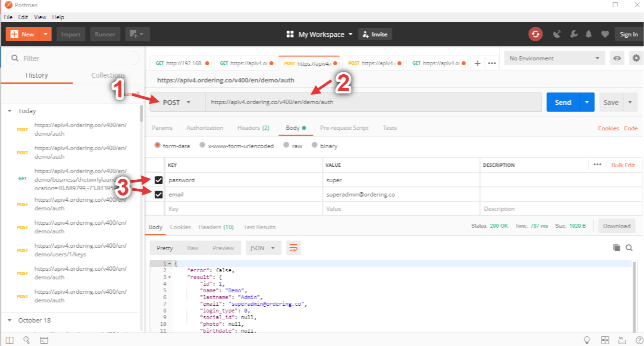Click the Invite button

375,34
